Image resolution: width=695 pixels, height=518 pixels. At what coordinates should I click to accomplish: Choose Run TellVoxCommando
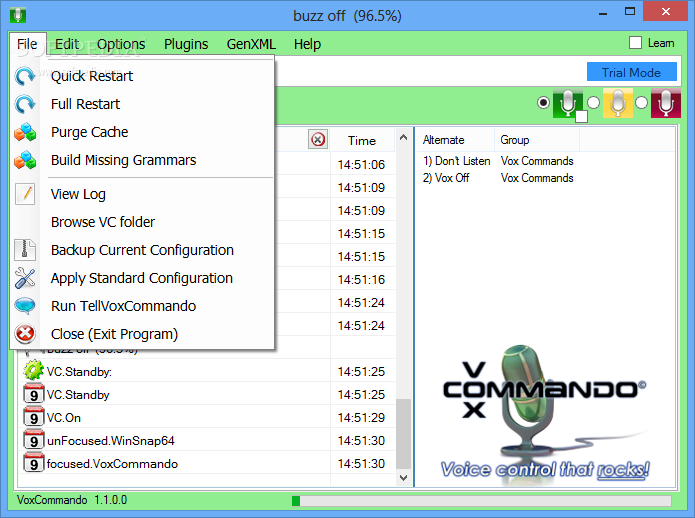pyautogui.click(x=142, y=306)
